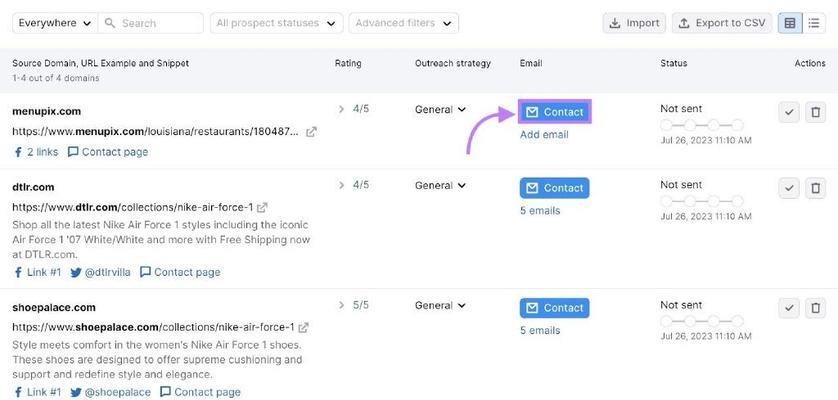This screenshot has height=400, width=838.
Task: Open All prospect statuses dropdown
Action: (276, 23)
